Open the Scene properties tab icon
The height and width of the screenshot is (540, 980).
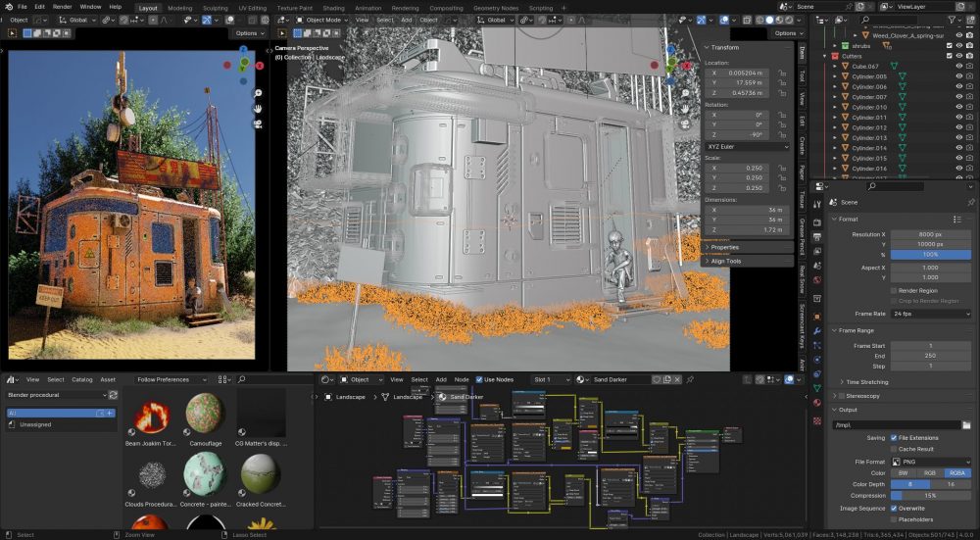[x=817, y=266]
